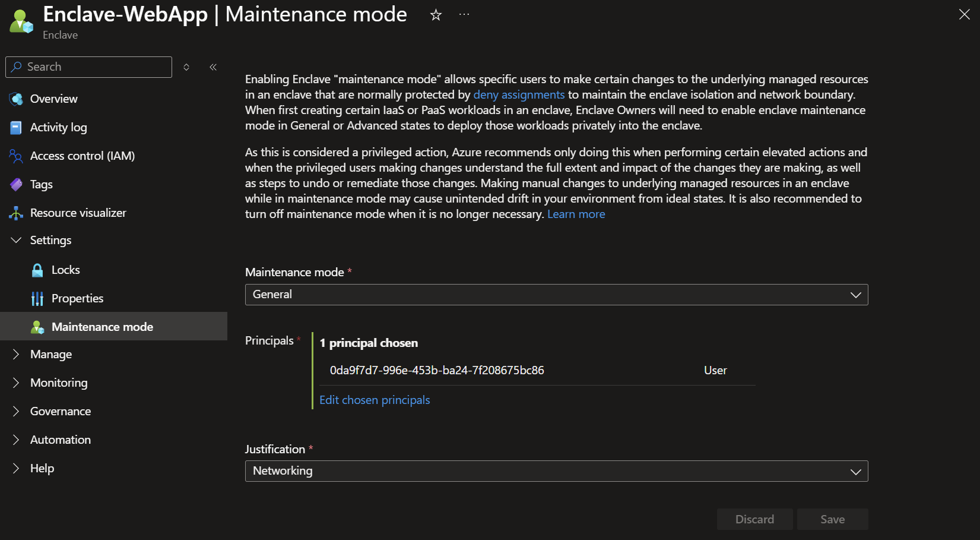980x540 pixels.
Task: Open Properties settings
Action: [77, 298]
